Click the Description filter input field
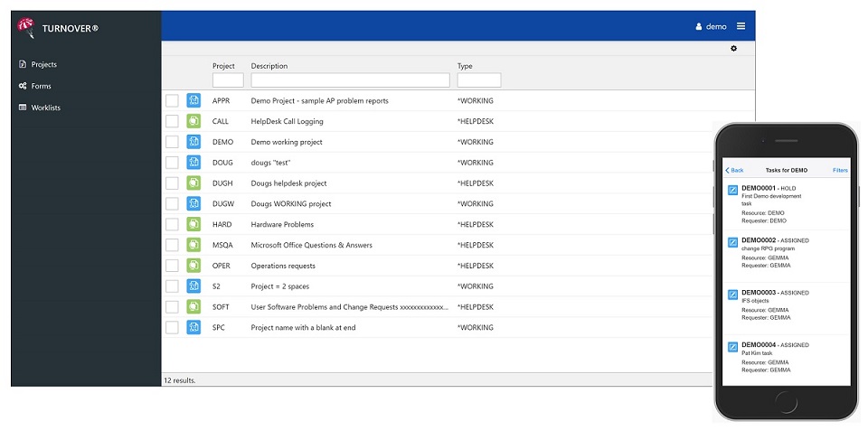 click(x=350, y=80)
